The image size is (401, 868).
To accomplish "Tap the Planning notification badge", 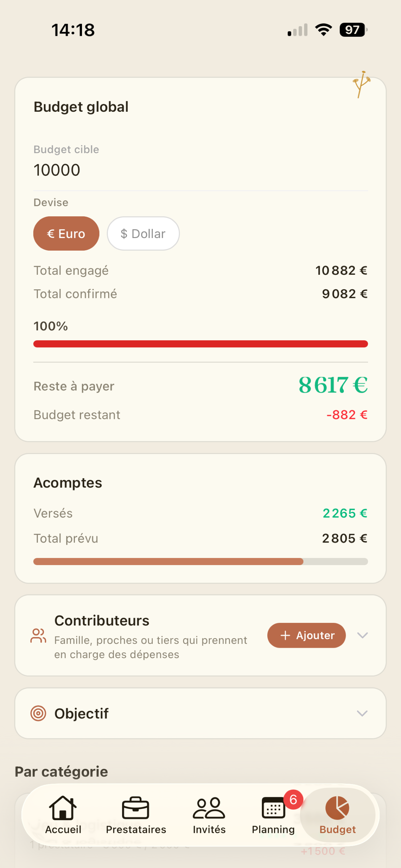I will click(x=293, y=799).
